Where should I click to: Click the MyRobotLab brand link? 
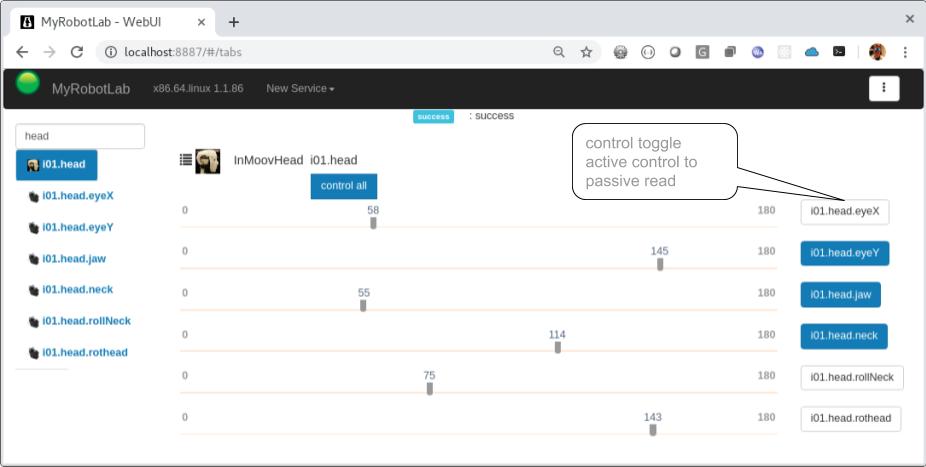point(91,89)
